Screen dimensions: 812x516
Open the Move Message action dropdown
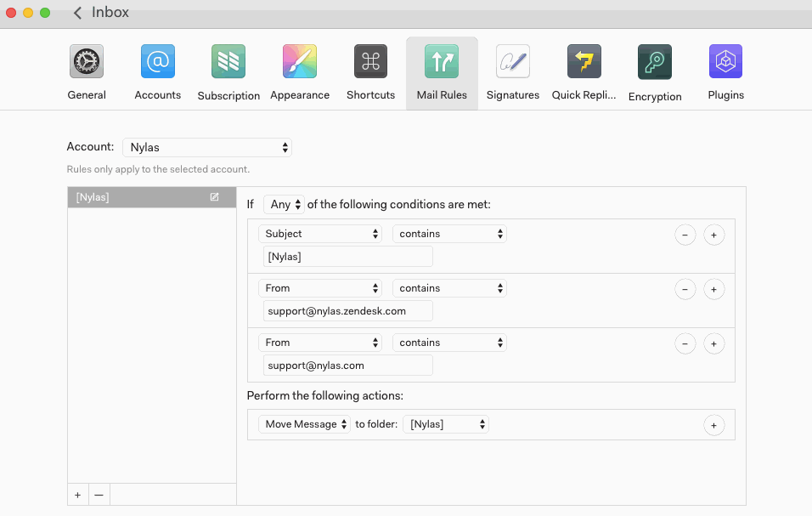304,424
